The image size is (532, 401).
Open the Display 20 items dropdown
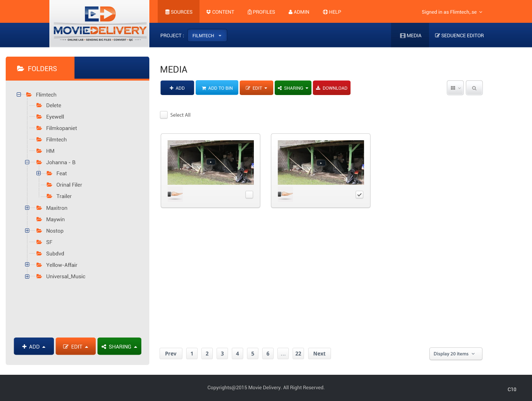coord(455,353)
